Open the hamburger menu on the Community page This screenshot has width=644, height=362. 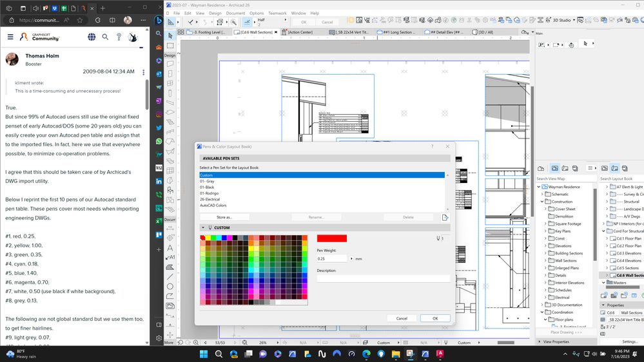[x=10, y=37]
